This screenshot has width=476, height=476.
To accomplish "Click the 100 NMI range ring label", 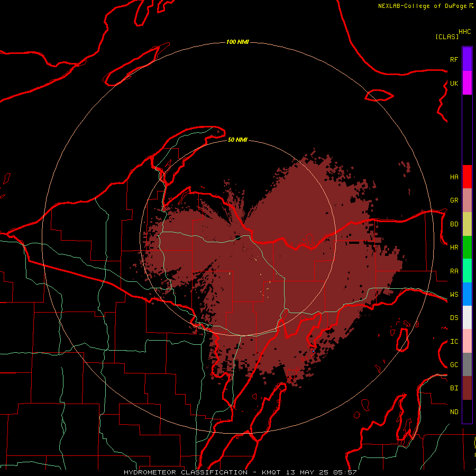I will 237,42.
